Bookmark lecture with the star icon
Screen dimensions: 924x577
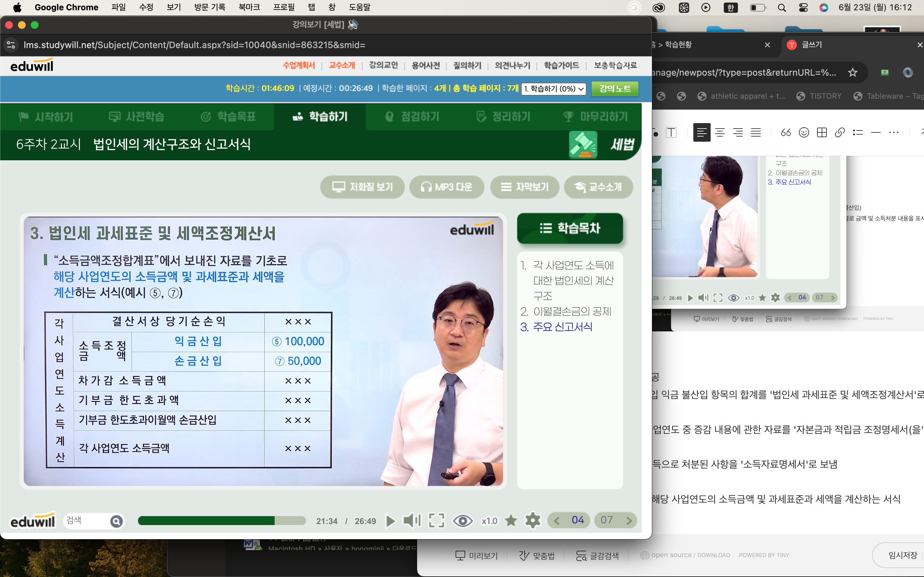point(510,521)
